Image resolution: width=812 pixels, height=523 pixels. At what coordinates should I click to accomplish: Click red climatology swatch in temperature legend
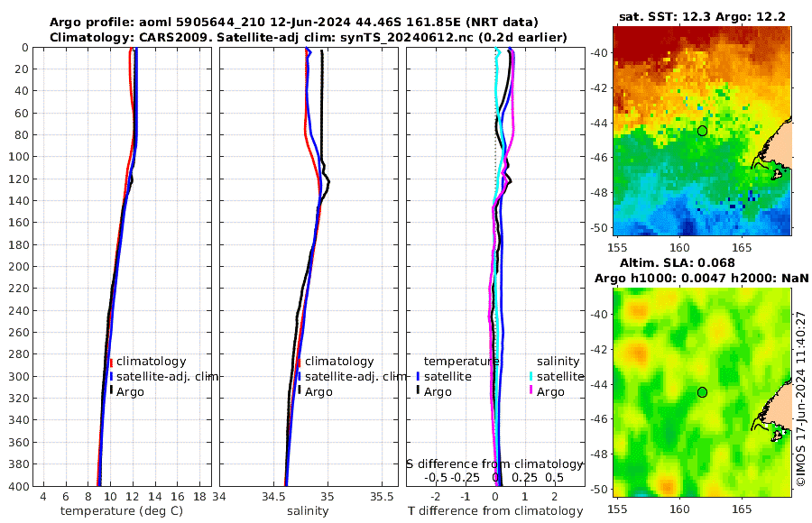111,362
